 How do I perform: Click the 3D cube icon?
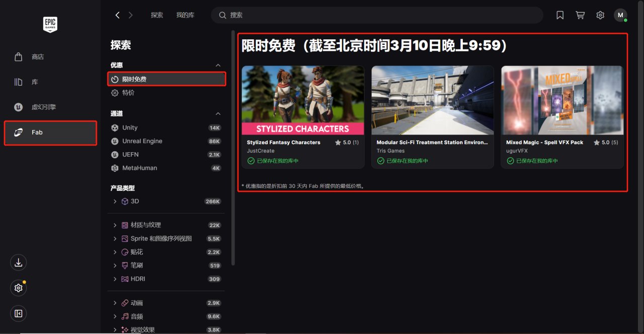coord(125,202)
